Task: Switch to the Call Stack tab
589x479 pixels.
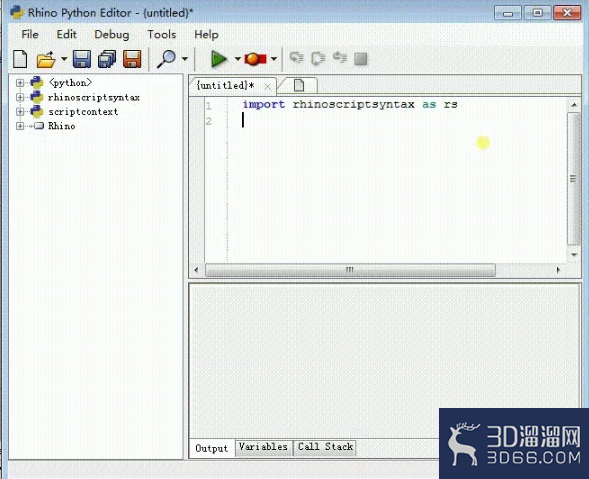Action: [325, 447]
